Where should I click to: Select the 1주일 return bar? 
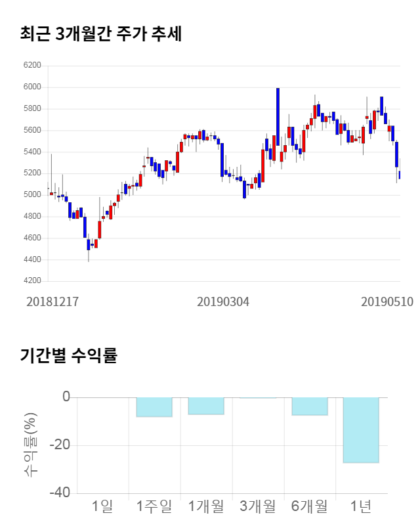point(154,407)
